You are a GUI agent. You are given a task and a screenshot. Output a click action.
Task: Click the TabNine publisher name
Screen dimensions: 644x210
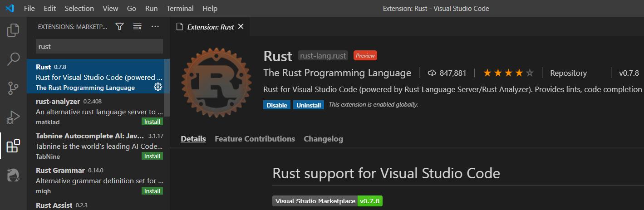(48, 156)
